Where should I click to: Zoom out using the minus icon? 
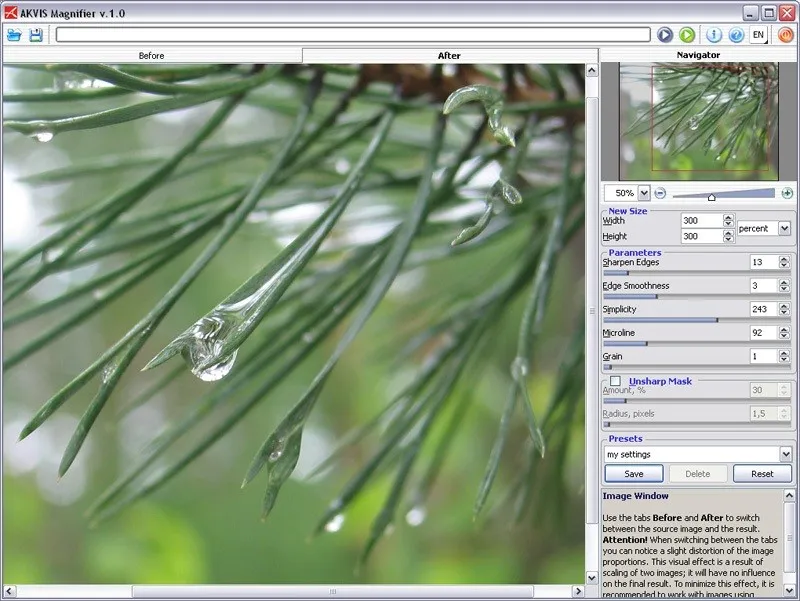(659, 191)
